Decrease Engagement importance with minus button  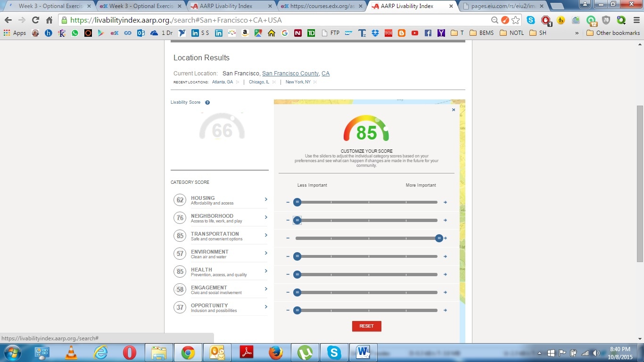point(288,292)
